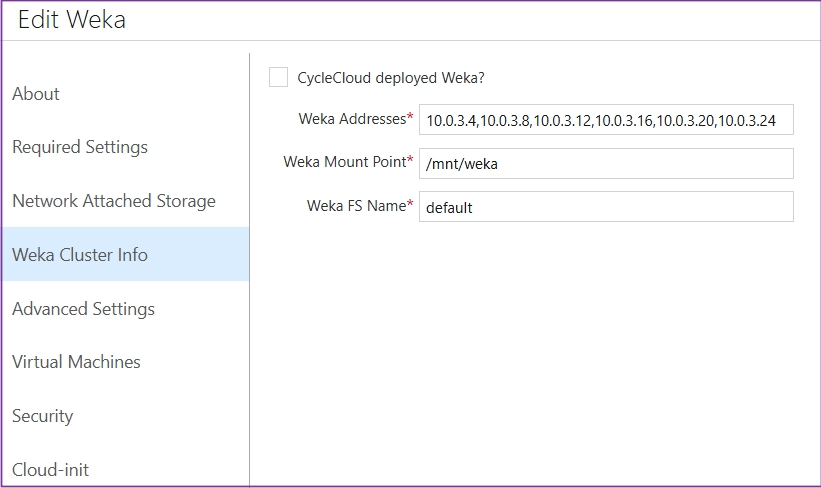Navigate to the Virtual Machines section
821x488 pixels.
tap(76, 362)
